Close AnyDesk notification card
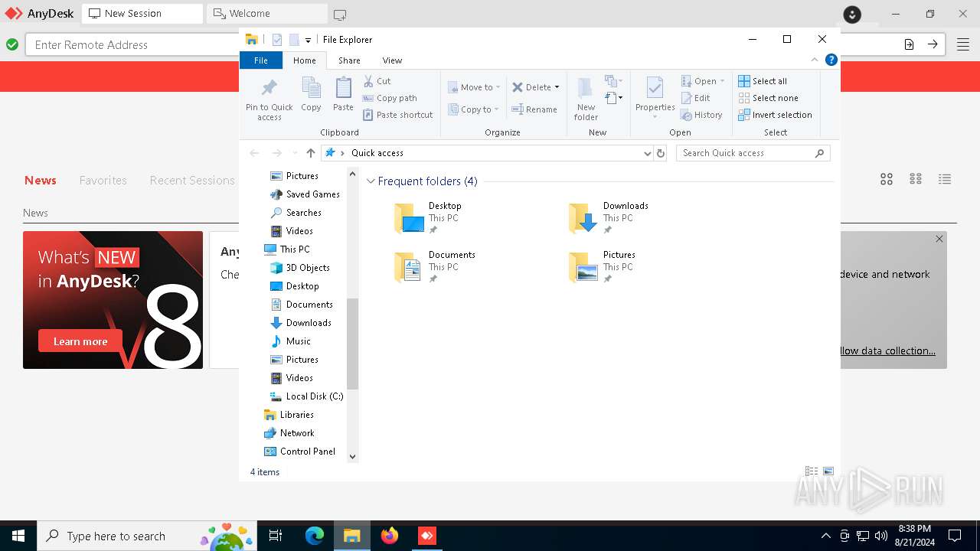The width and height of the screenshot is (980, 551). (x=939, y=239)
